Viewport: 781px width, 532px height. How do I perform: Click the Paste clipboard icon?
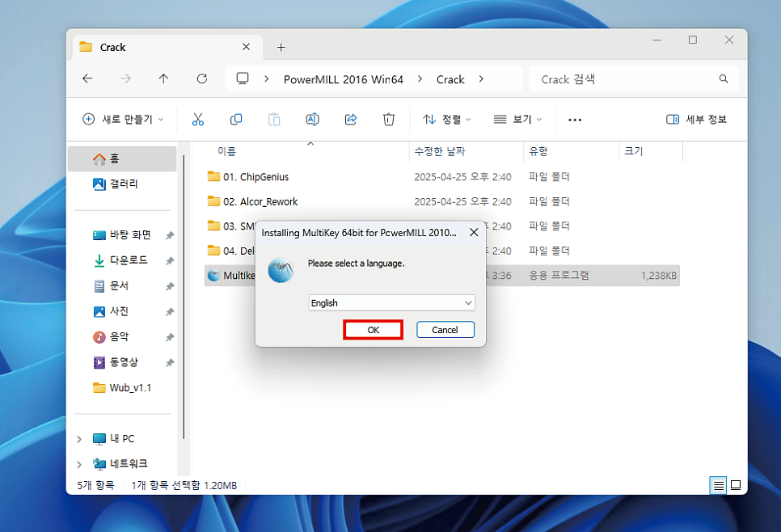pyautogui.click(x=274, y=119)
